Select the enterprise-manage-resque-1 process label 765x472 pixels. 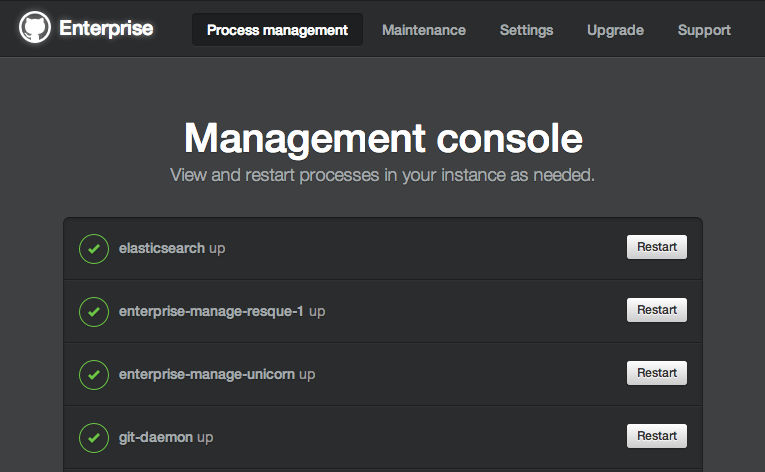211,311
